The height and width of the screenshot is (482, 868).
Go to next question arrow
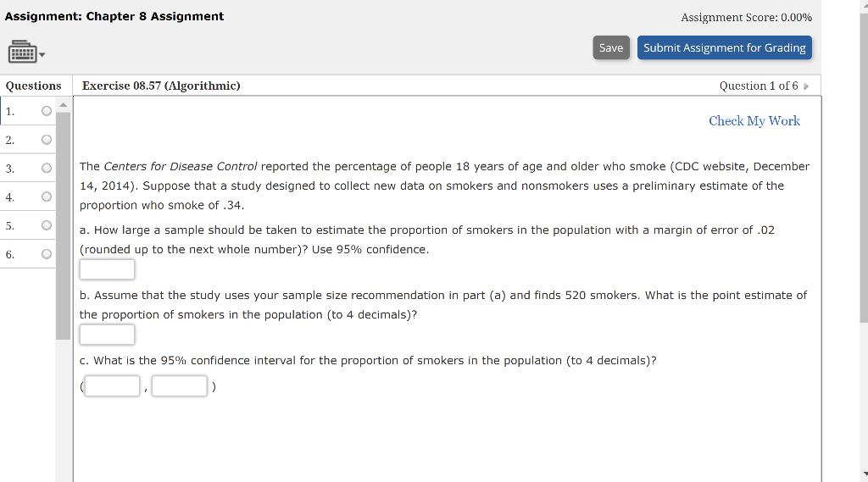point(806,86)
